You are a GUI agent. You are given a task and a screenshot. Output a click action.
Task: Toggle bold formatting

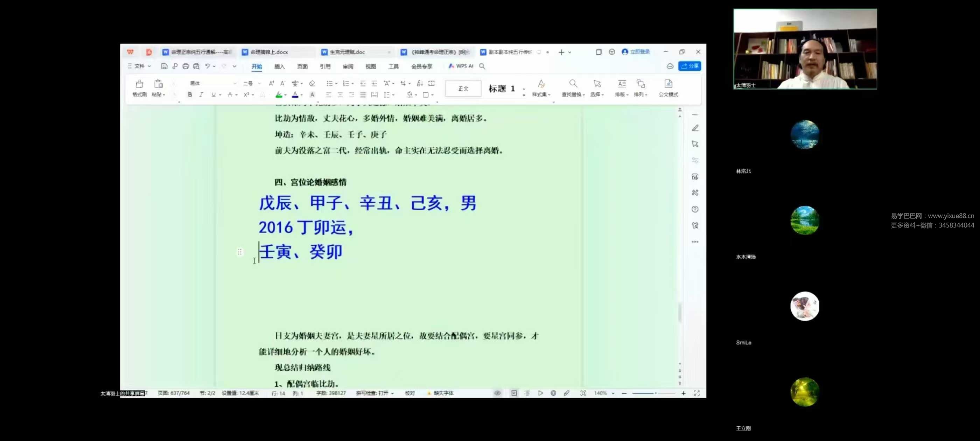click(x=190, y=95)
